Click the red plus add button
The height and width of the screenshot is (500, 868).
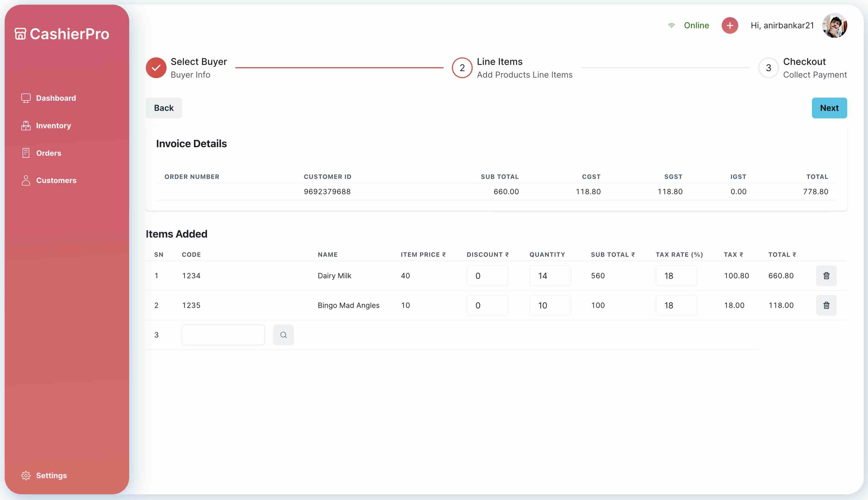[730, 25]
